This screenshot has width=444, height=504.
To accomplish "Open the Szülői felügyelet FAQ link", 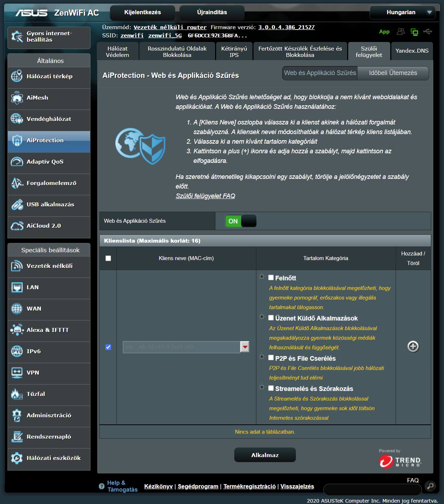I will coord(205,196).
